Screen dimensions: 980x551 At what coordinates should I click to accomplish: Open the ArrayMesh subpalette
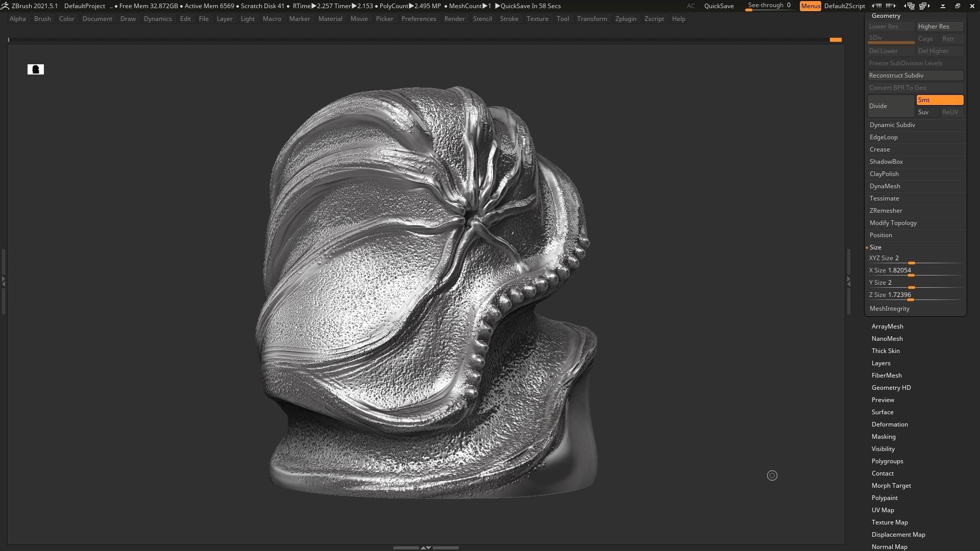coord(887,327)
